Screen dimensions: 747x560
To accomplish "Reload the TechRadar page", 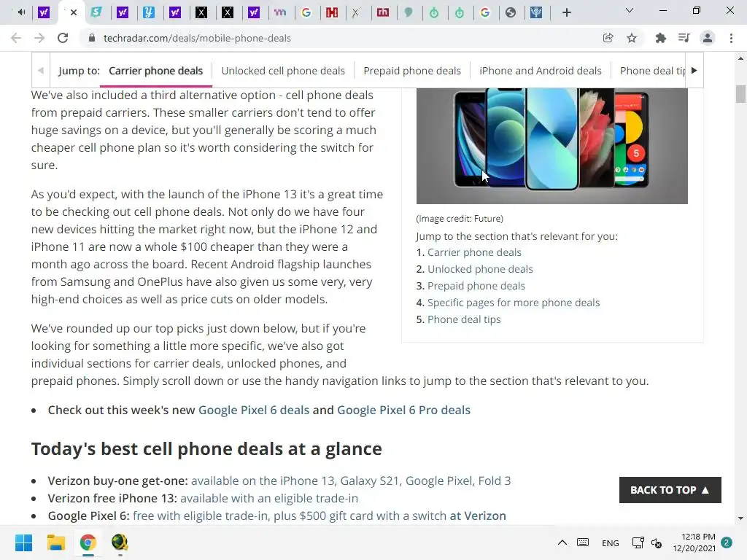I will [63, 38].
